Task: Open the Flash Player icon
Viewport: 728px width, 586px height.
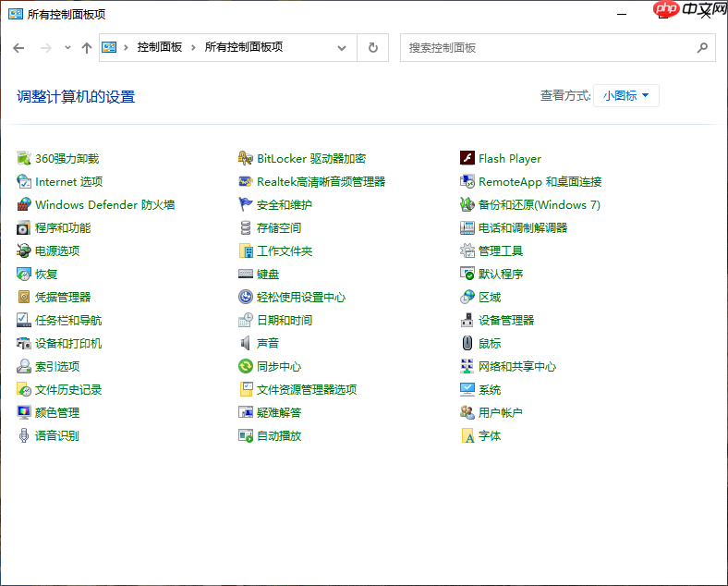Action: pos(467,158)
